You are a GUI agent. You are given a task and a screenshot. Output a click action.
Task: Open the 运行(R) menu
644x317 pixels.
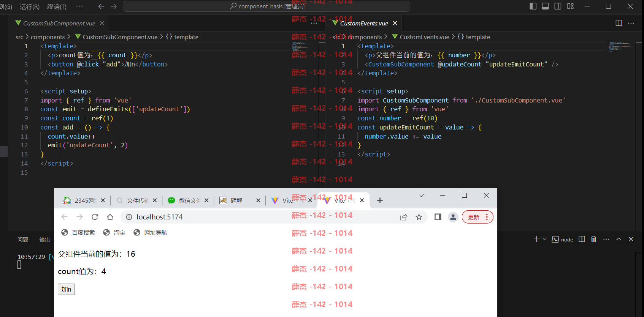[30, 6]
